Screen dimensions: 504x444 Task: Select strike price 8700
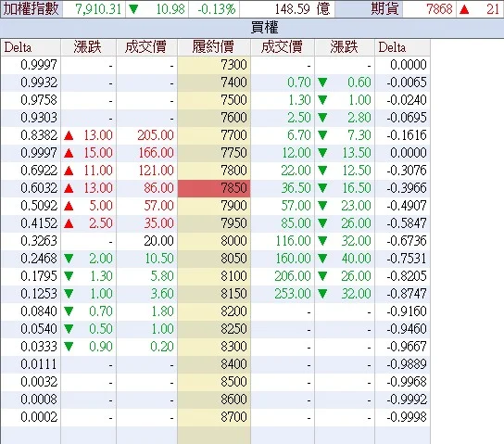(x=233, y=417)
